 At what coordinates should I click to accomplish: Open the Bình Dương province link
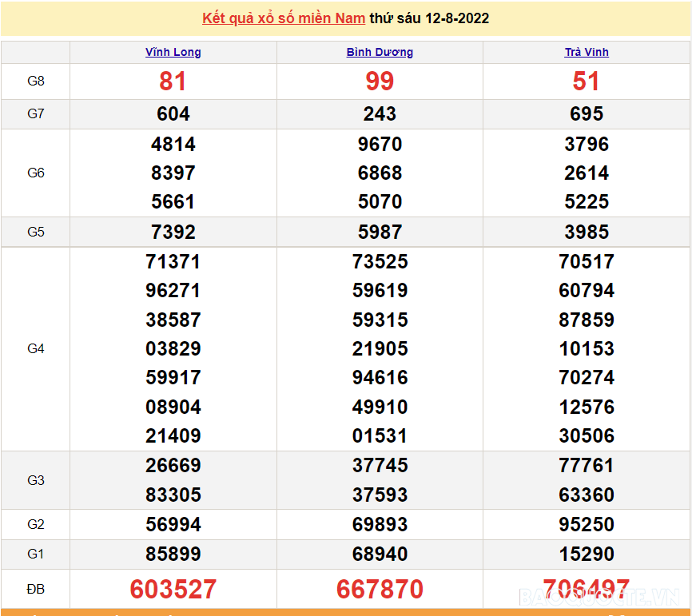[380, 53]
